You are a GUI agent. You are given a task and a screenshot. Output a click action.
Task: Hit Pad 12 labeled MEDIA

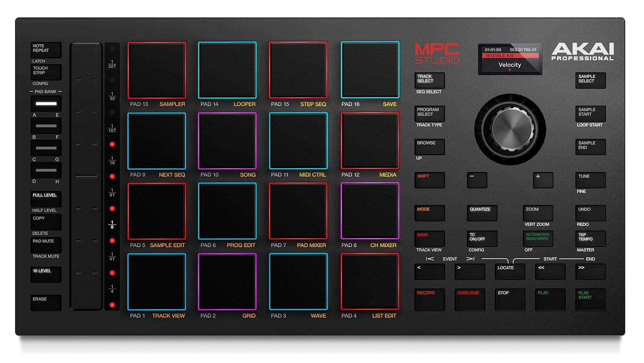pyautogui.click(x=370, y=141)
